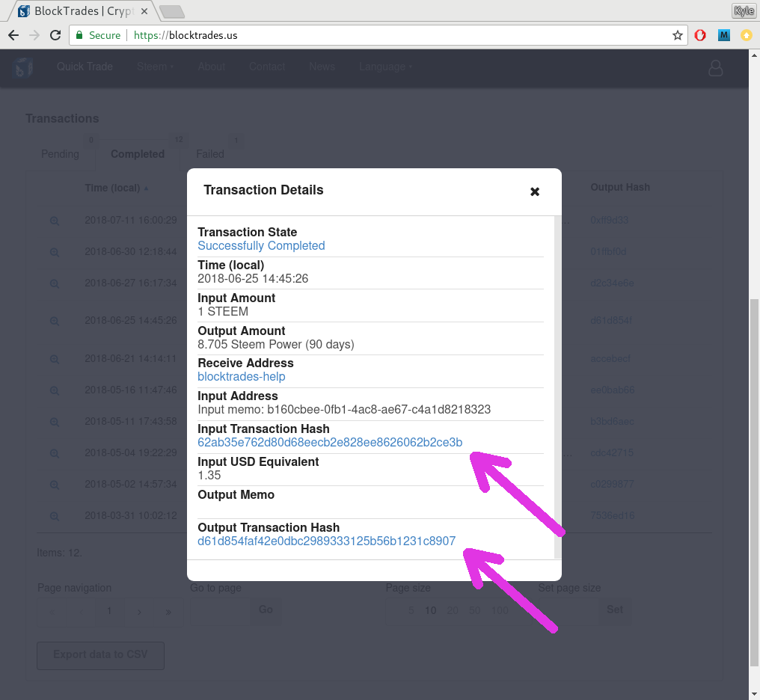The width and height of the screenshot is (760, 700).
Task: Open output hash d2c34e6e
Action: 612,283
